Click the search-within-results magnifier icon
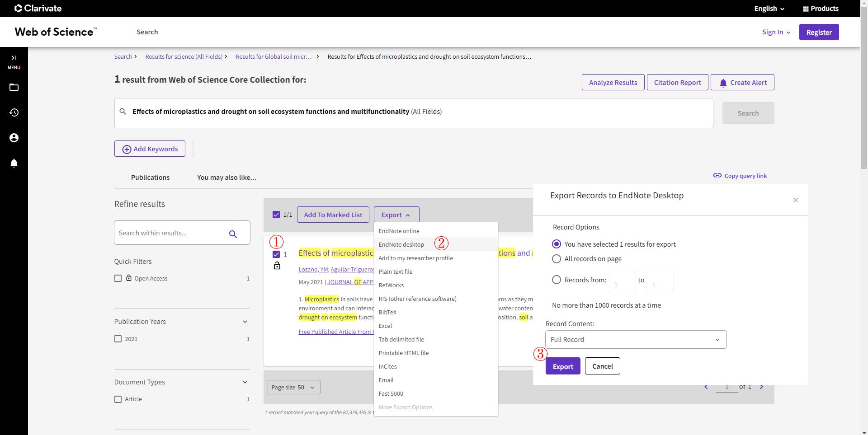The image size is (868, 435). [x=233, y=234]
